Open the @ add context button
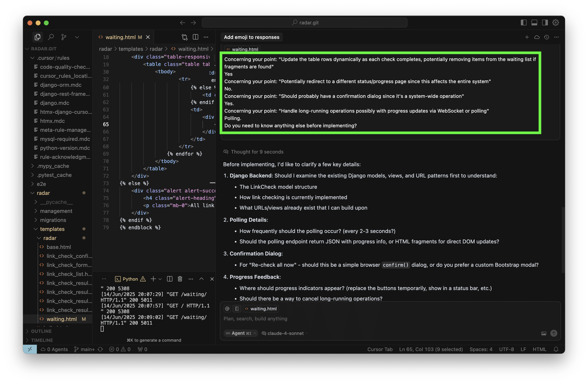588x384 pixels. pyautogui.click(x=227, y=309)
